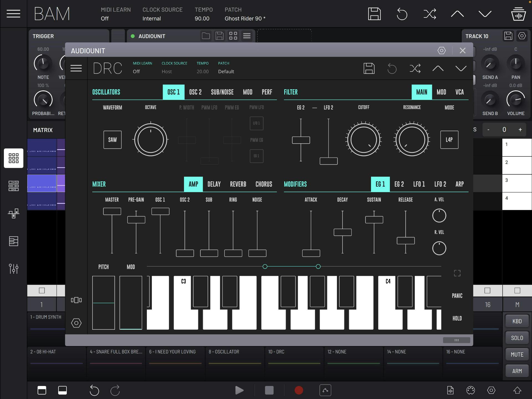Enable HOLD below the keyboard

tap(457, 318)
